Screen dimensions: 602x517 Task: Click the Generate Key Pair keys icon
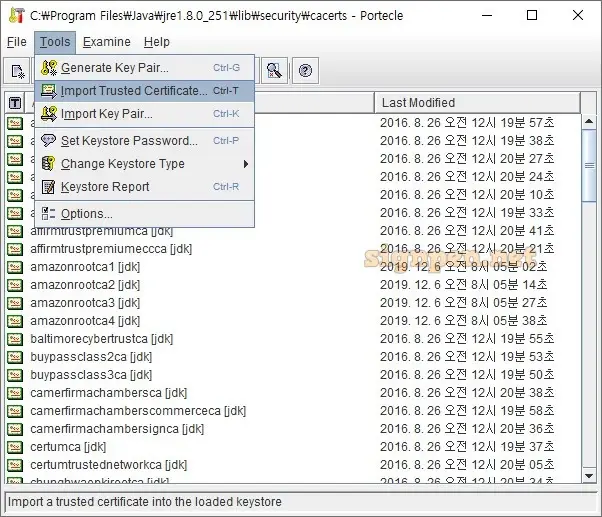[49, 68]
